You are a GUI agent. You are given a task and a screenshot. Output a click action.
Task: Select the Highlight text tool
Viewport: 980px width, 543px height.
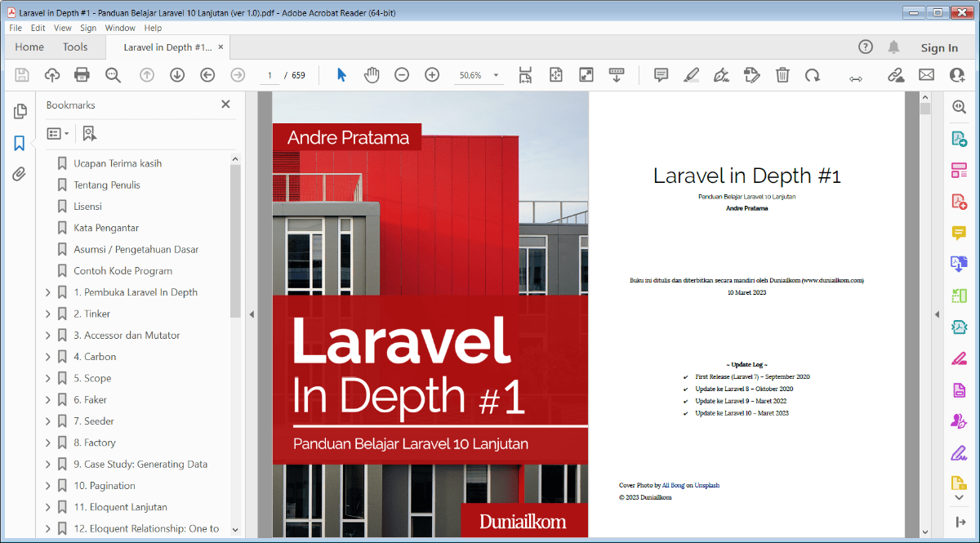click(x=692, y=75)
